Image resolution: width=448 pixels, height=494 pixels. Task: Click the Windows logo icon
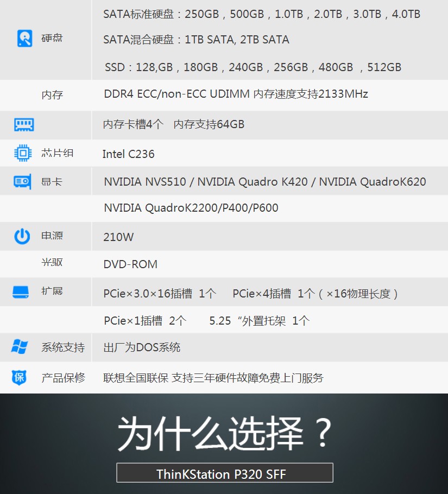[x=20, y=346]
